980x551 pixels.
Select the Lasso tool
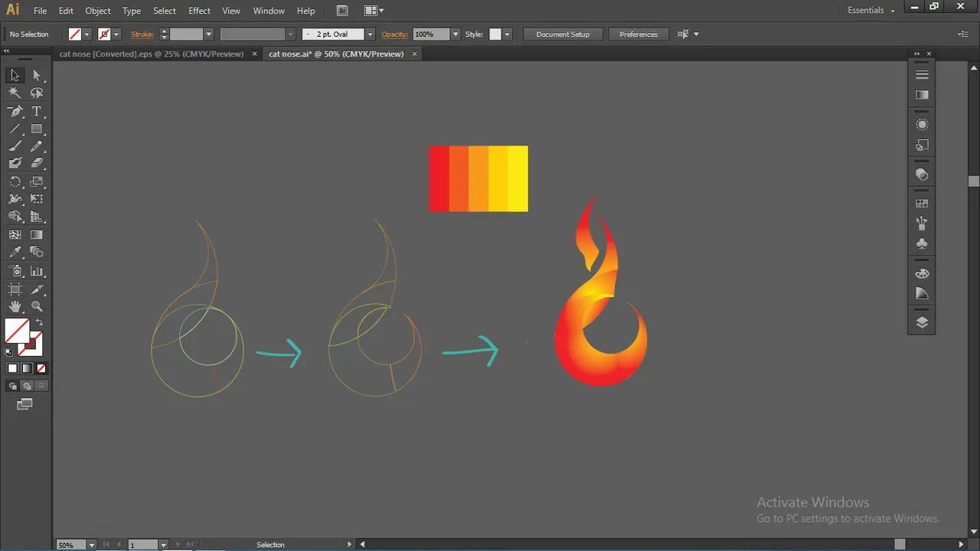[x=37, y=93]
